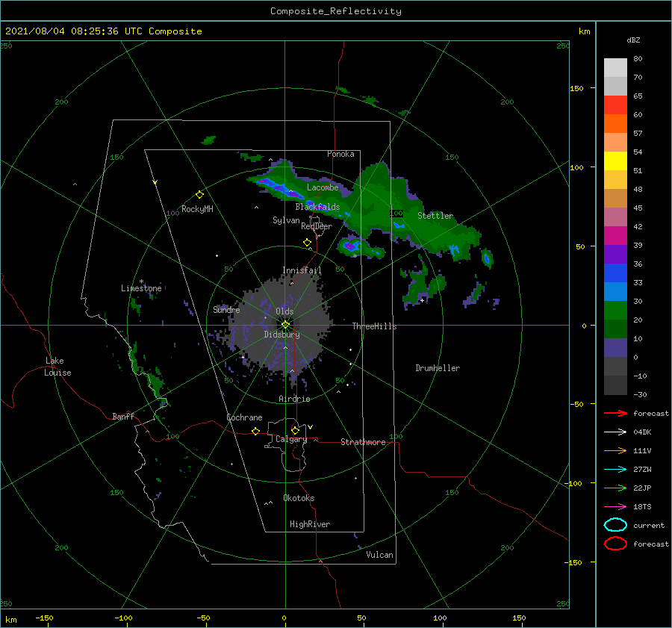Image resolution: width=672 pixels, height=628 pixels.
Task: Click the Innisfail town label
Action: [302, 270]
